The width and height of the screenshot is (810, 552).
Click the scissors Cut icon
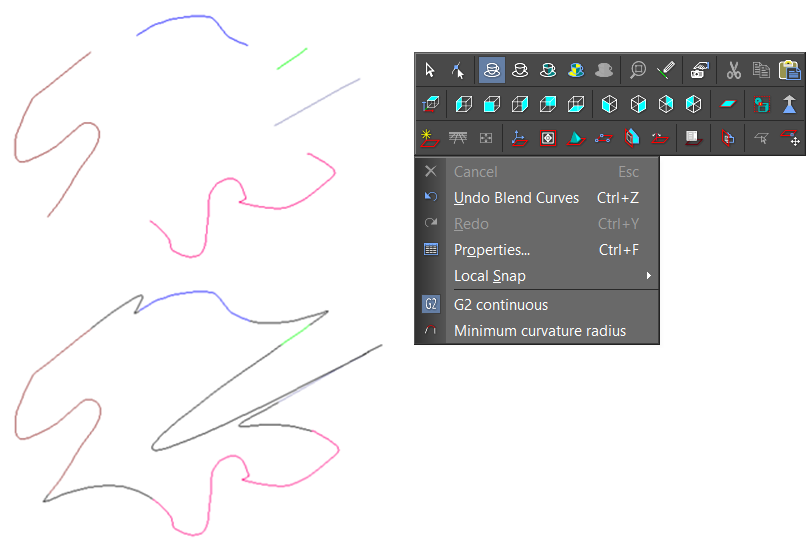[x=733, y=70]
